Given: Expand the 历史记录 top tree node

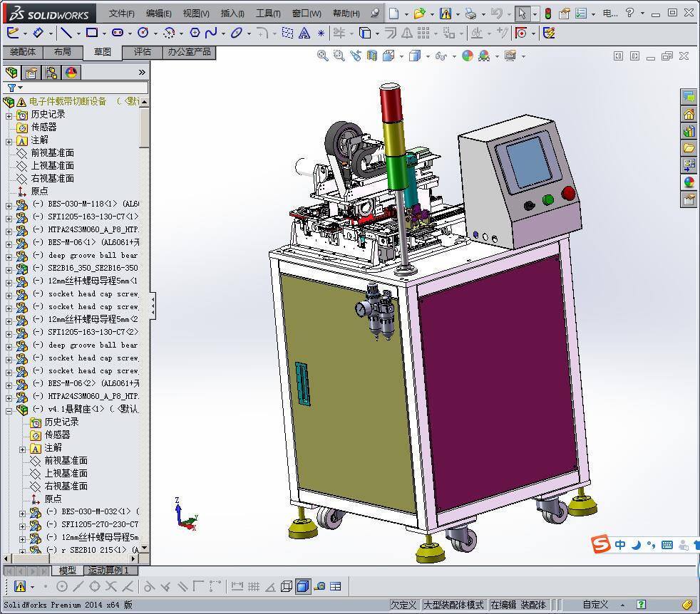Looking at the screenshot, I should [9, 116].
